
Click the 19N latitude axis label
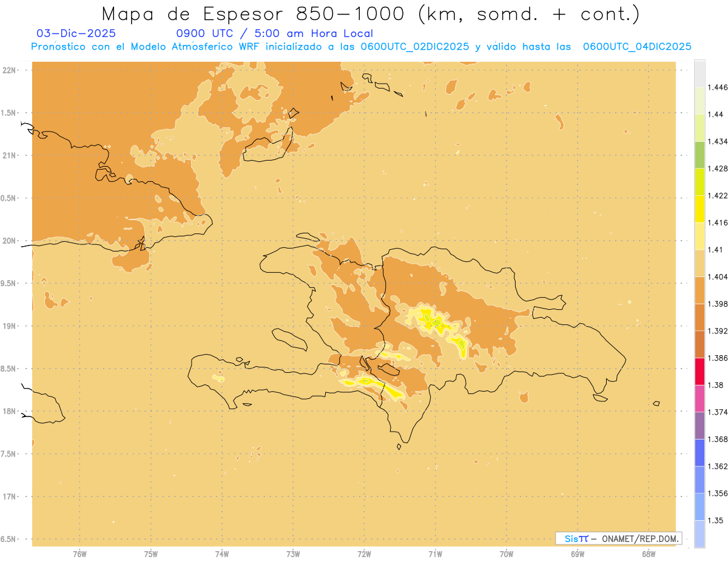click(x=9, y=326)
